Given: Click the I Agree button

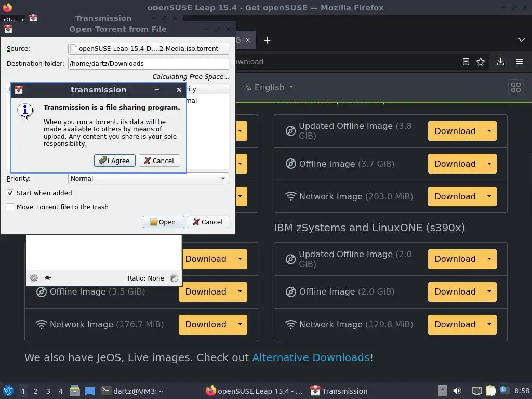Looking at the screenshot, I should 115,161.
